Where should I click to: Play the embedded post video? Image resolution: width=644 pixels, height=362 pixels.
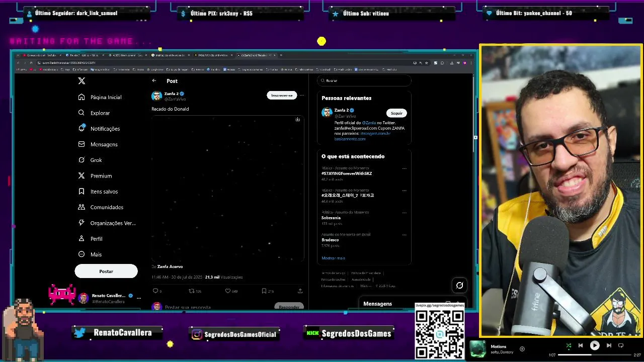(x=228, y=189)
